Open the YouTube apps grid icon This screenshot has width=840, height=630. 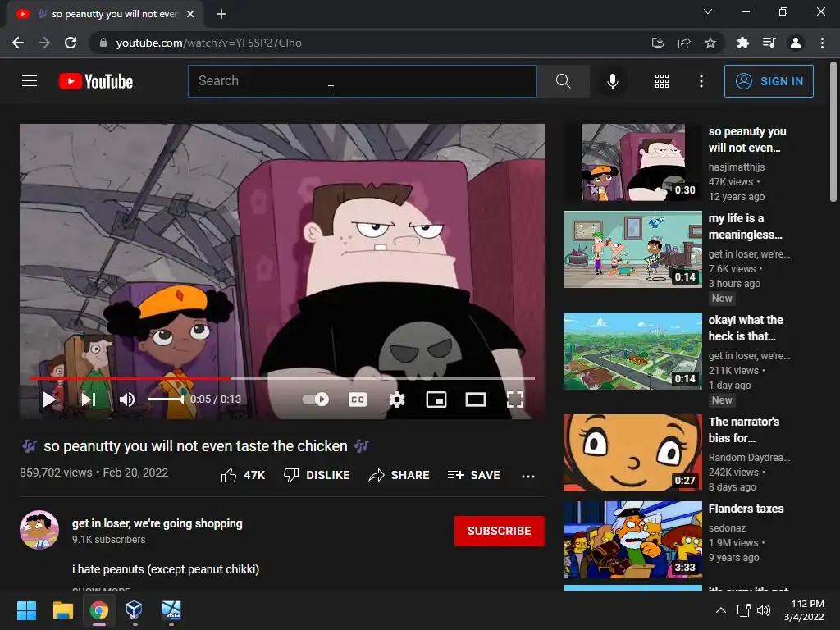(x=662, y=81)
